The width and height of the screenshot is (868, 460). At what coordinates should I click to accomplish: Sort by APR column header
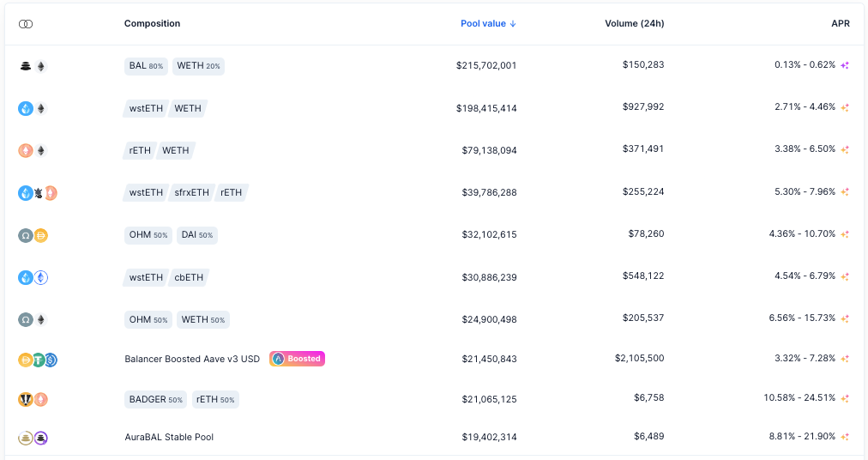tap(841, 24)
